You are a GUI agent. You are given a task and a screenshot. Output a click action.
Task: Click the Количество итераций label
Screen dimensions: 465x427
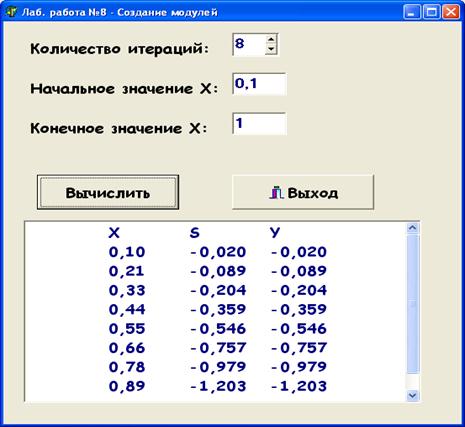(x=120, y=49)
